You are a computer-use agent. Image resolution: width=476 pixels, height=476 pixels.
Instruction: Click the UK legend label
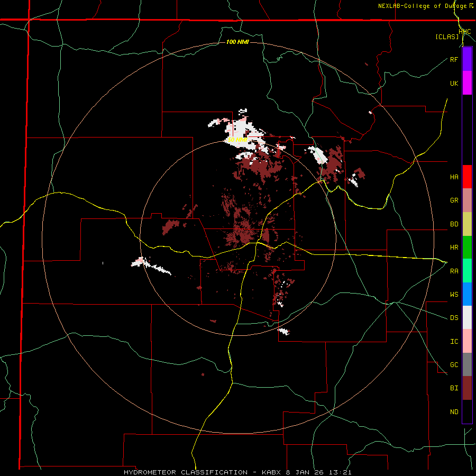click(454, 83)
